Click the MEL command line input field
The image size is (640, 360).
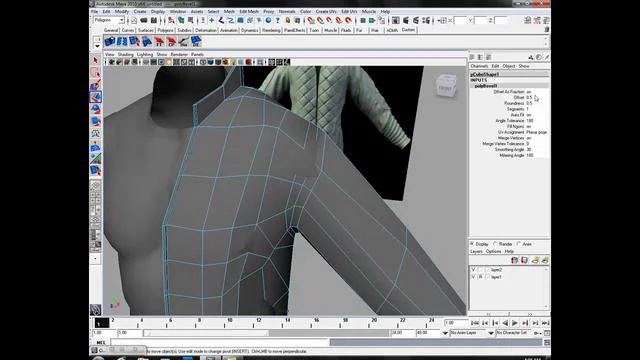point(220,342)
